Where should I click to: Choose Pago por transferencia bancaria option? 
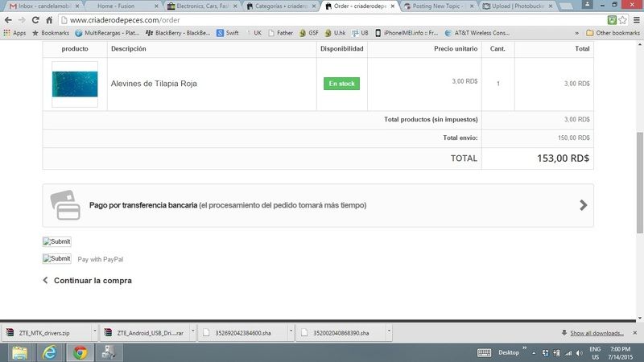point(318,205)
